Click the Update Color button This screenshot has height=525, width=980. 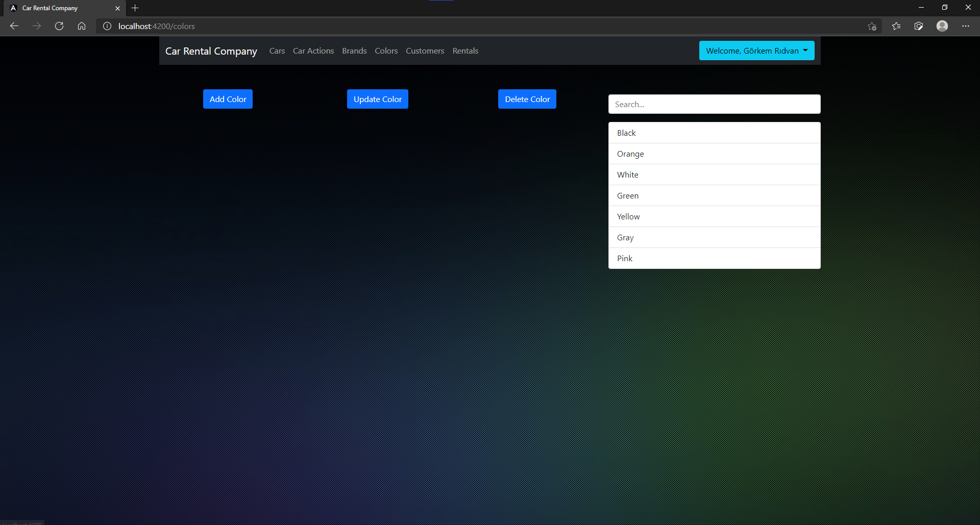[x=378, y=99]
